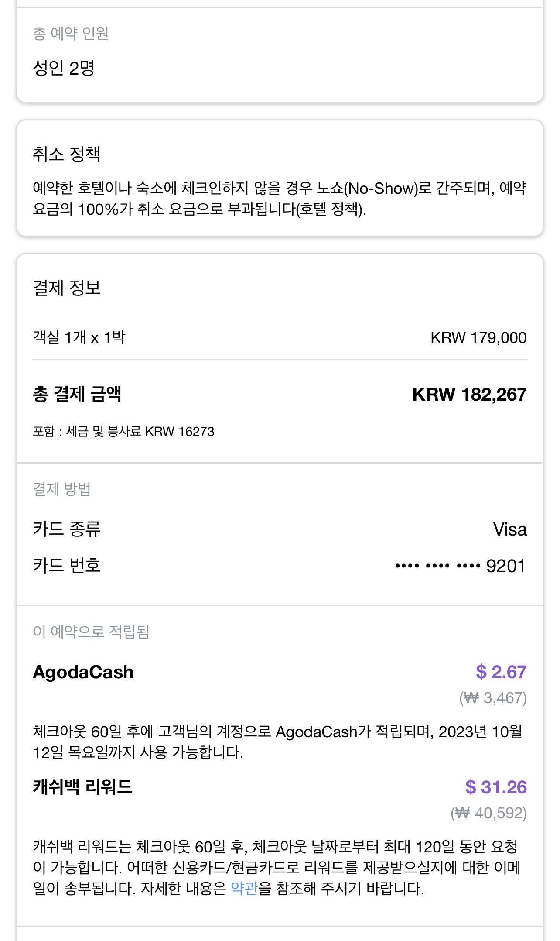Tap the masked card number ending 9201
The height and width of the screenshot is (941, 560).
click(x=461, y=566)
